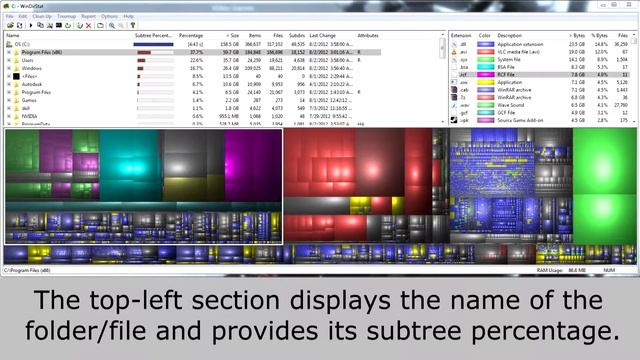The image size is (640, 360).
Task: Click the WinRAR icon beside .cab
Action: pyautogui.click(x=454, y=90)
